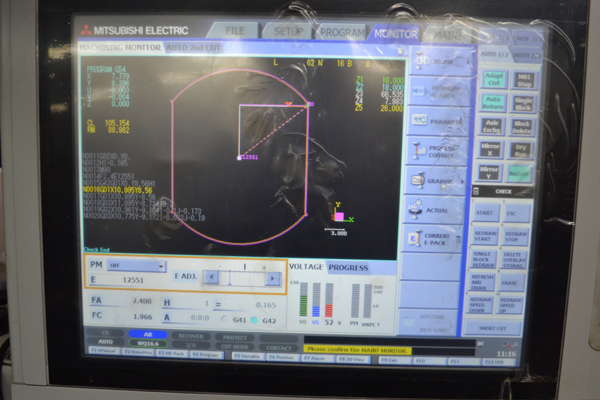
Task: Show the PROGRESS tab
Action: (x=348, y=268)
